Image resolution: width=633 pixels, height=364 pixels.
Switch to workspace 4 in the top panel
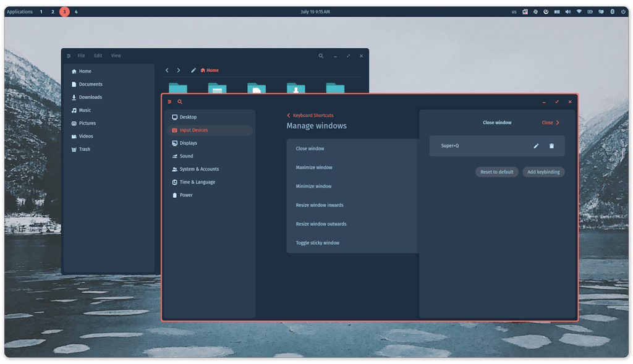pyautogui.click(x=76, y=12)
